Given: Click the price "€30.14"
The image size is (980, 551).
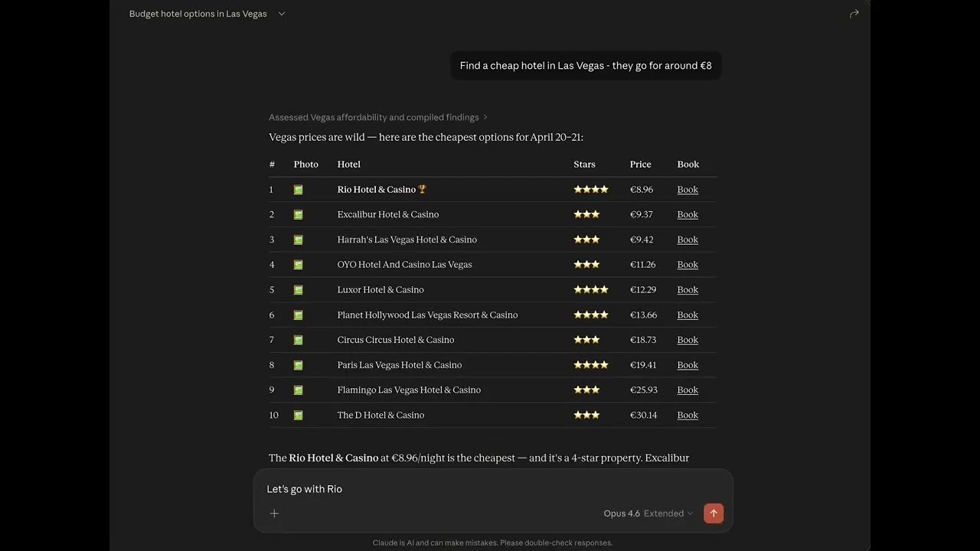Looking at the screenshot, I should point(644,415).
